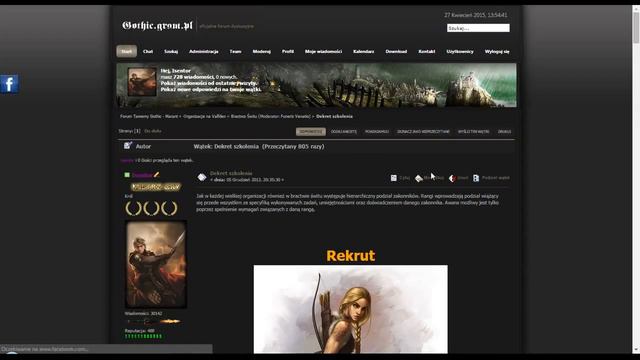Click Pokaż nowe odpowiedzi na twoje wątki
Viewport: 640px width, 360px height.
tap(211, 89)
